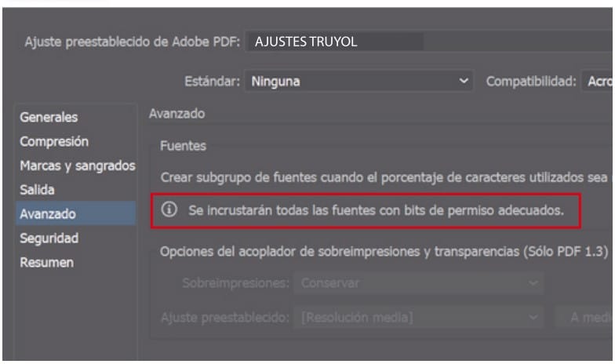The image size is (615, 364).
Task: Switch to the Compresión section
Action: 54,142
